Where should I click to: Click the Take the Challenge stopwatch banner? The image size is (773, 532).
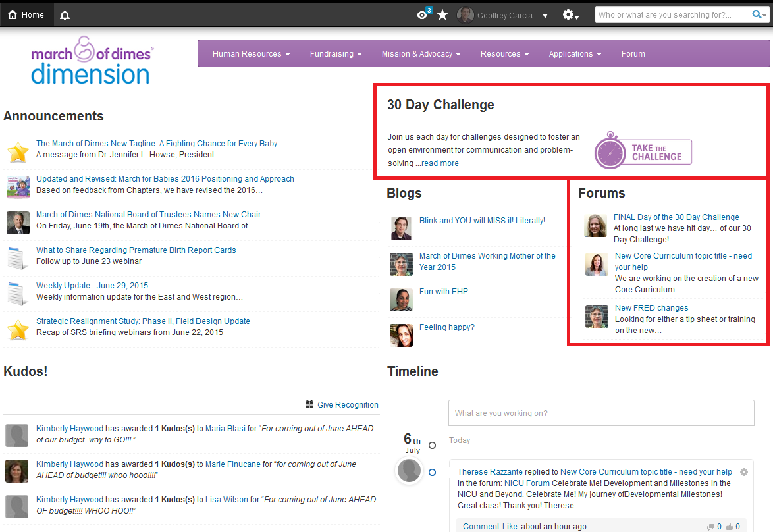[643, 150]
